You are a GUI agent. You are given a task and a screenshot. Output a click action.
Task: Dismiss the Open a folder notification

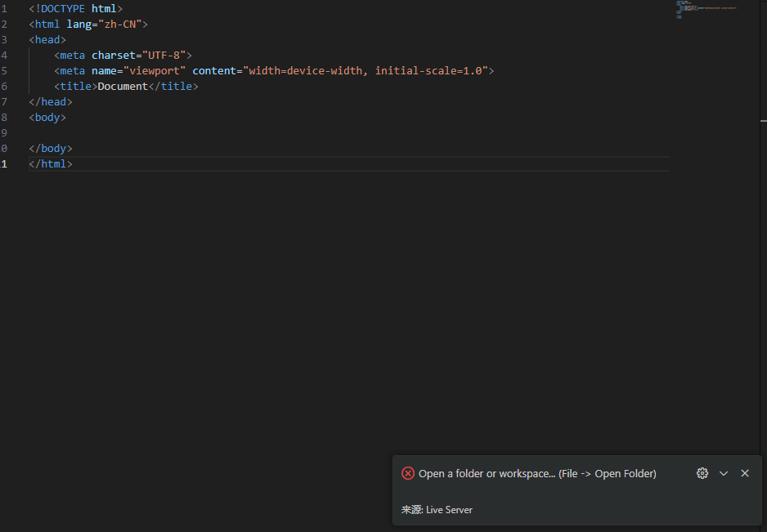744,473
